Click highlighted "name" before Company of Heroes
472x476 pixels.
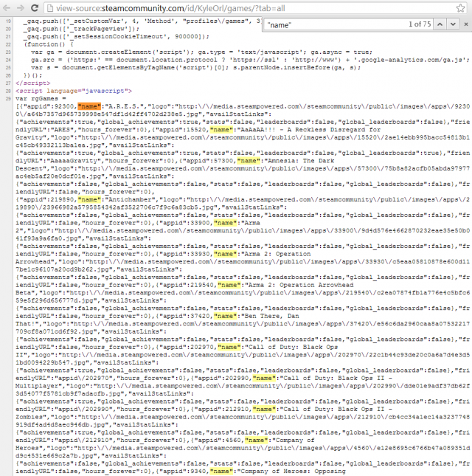point(257,440)
